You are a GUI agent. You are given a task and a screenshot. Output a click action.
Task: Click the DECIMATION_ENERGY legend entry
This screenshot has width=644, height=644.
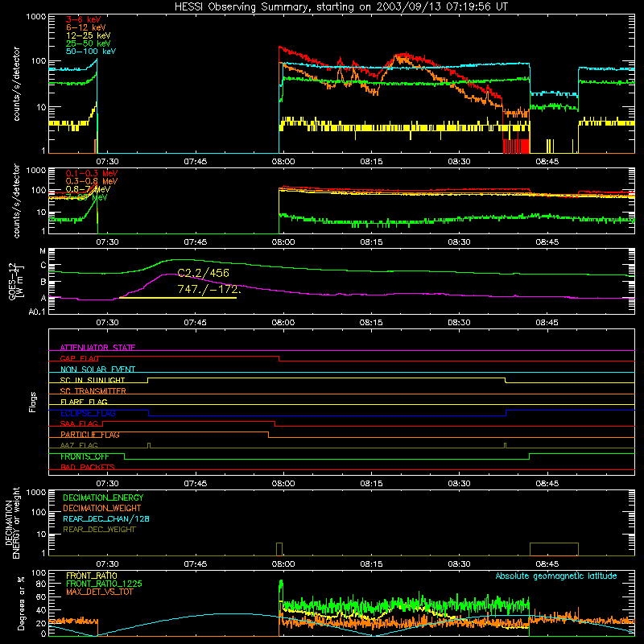(x=103, y=497)
